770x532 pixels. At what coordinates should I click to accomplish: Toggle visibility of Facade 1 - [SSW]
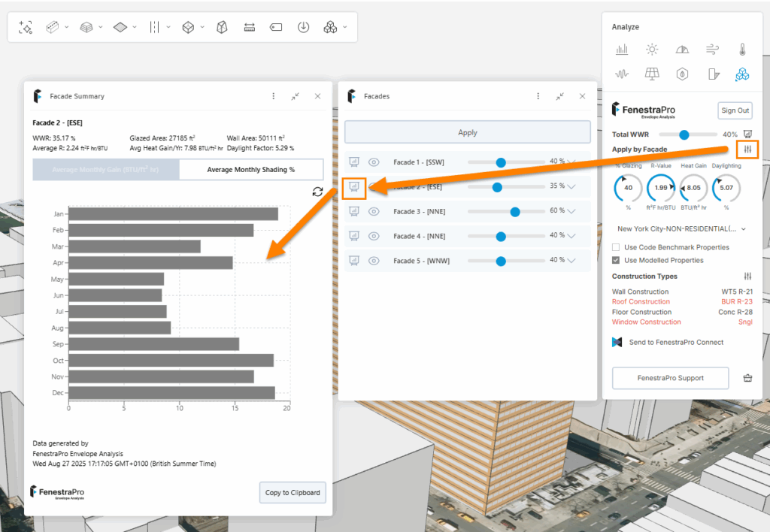point(374,162)
